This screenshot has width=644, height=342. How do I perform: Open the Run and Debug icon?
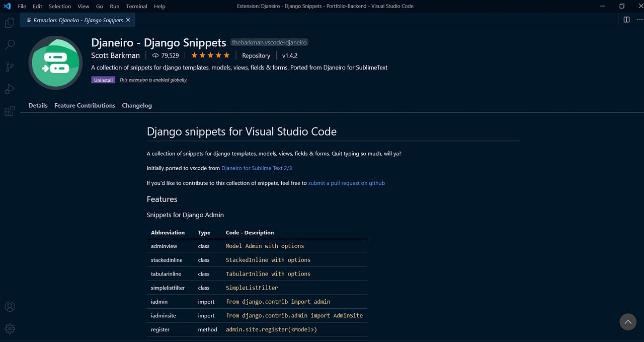(x=9, y=89)
